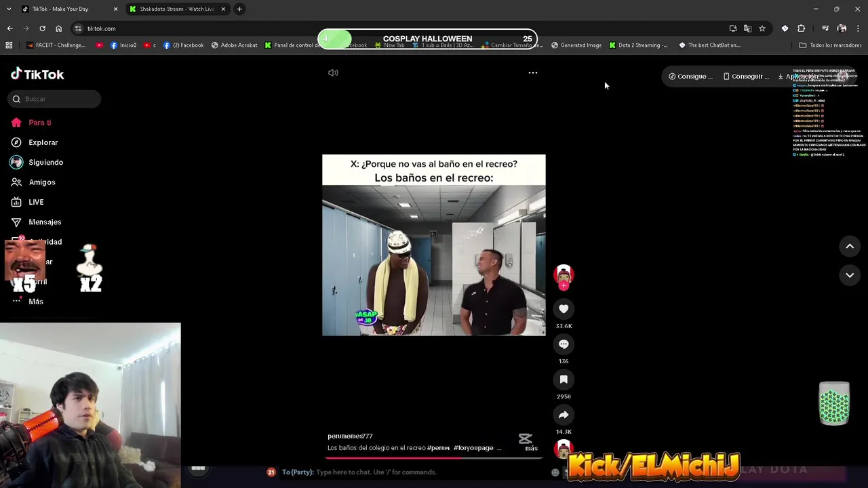Viewport: 868px width, 488px height.
Task: Open the (2) Facebook bookmark
Action: pyautogui.click(x=184, y=45)
